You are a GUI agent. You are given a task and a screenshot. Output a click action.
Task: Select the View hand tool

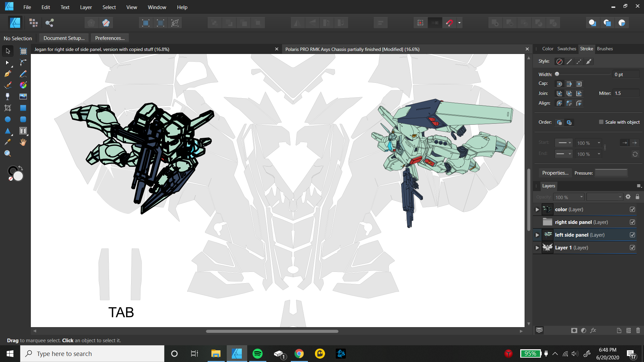23,142
